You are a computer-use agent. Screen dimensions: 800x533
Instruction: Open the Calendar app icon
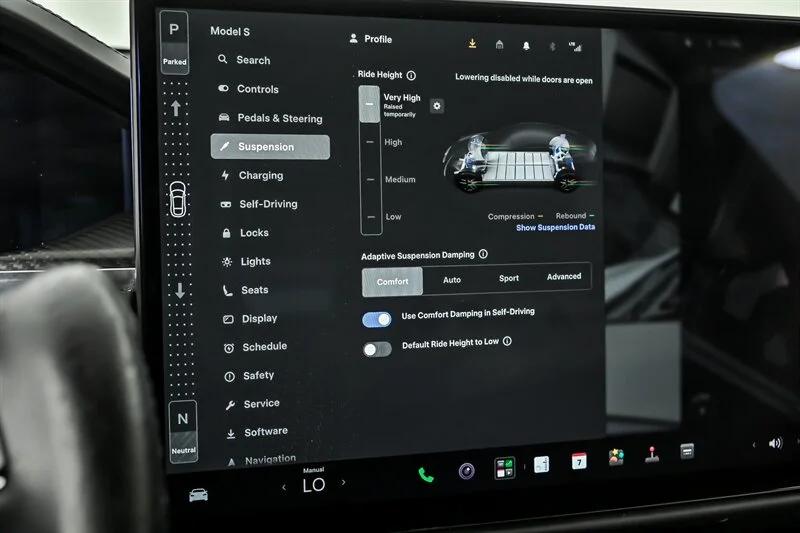coord(579,461)
